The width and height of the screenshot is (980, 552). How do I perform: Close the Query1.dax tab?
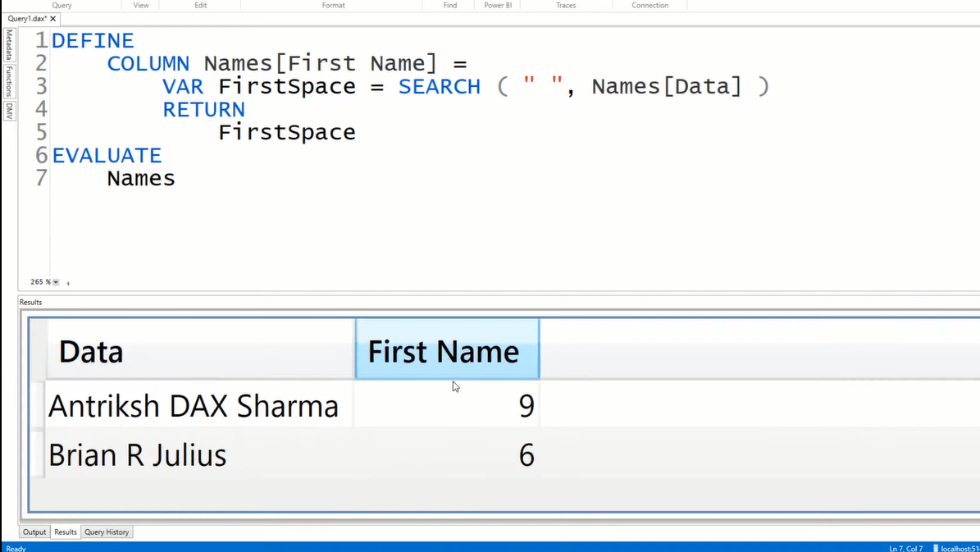[x=53, y=19]
